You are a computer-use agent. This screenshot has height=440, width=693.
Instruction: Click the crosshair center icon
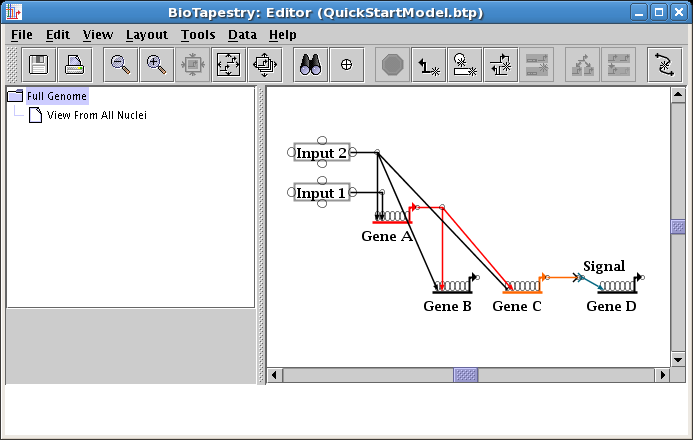(x=347, y=64)
